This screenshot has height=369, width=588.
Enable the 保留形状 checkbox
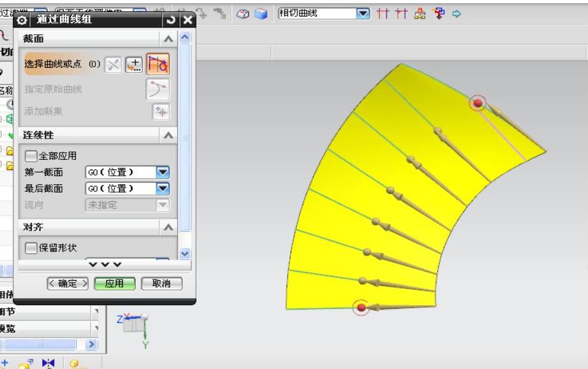pyautogui.click(x=31, y=247)
